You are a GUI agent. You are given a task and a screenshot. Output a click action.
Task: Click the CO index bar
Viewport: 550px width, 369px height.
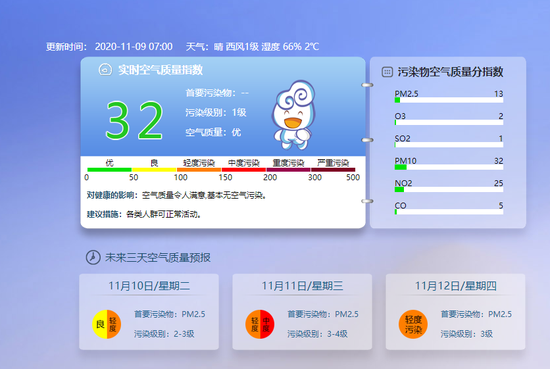pyautogui.click(x=449, y=212)
